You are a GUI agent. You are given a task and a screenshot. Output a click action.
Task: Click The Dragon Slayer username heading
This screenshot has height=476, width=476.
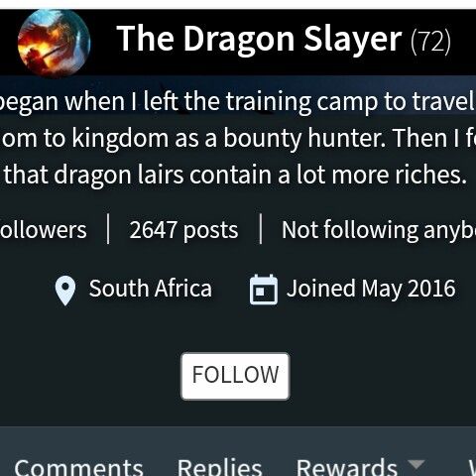tap(259, 39)
